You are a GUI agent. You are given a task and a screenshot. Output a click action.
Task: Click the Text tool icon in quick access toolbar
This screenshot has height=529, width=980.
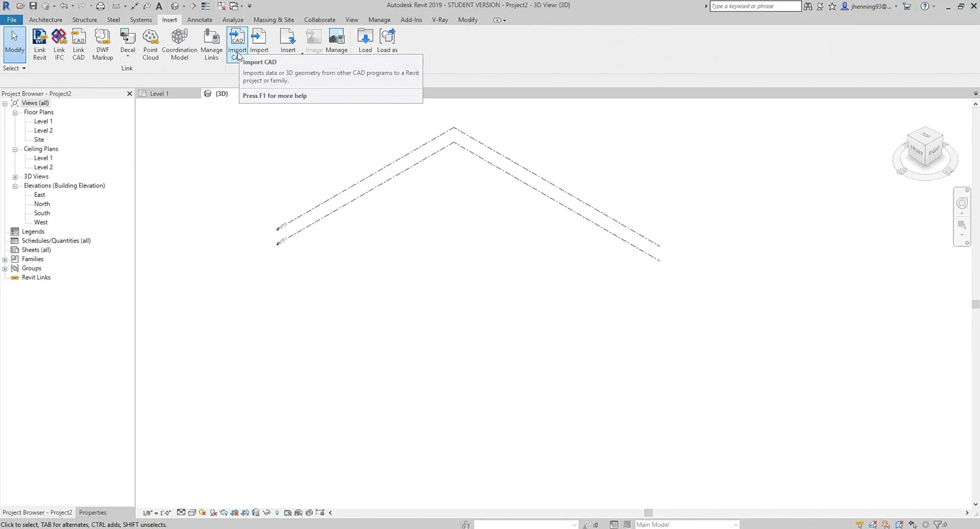(159, 6)
